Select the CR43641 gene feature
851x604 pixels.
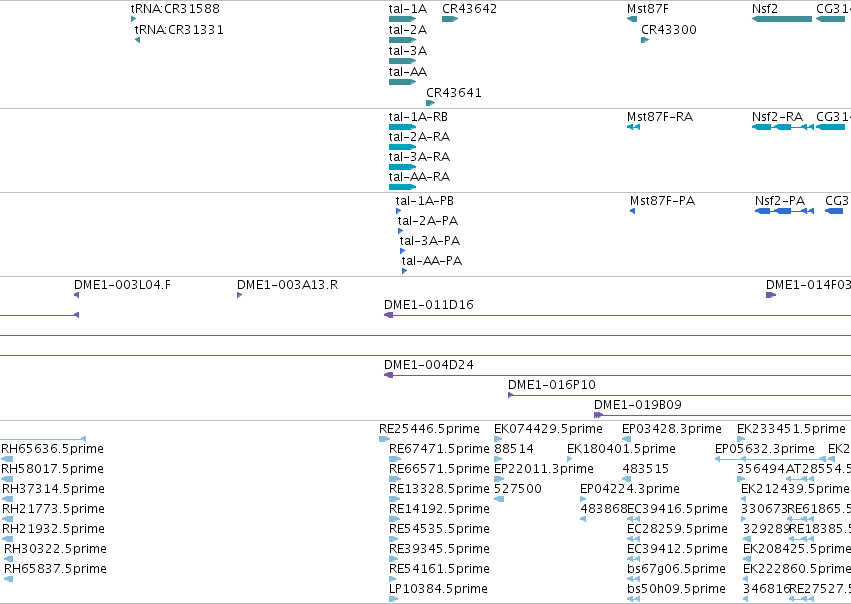pyautogui.click(x=430, y=103)
